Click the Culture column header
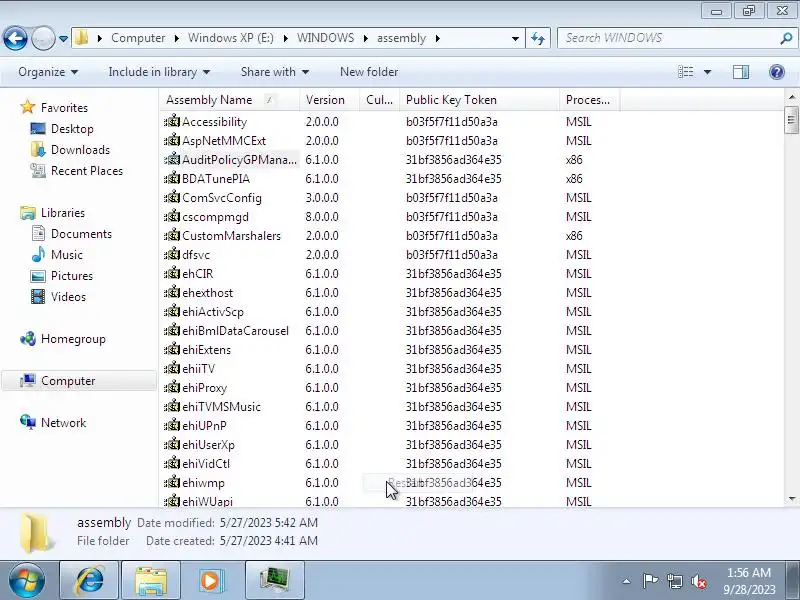800x600 pixels. [380, 100]
